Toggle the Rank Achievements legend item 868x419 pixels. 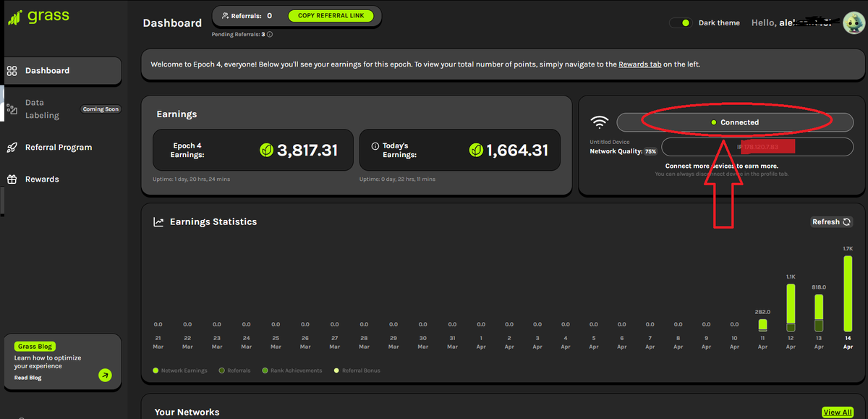click(291, 371)
